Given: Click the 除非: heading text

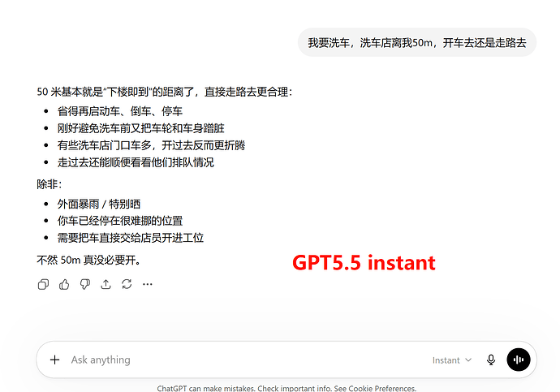Looking at the screenshot, I should coord(50,184).
